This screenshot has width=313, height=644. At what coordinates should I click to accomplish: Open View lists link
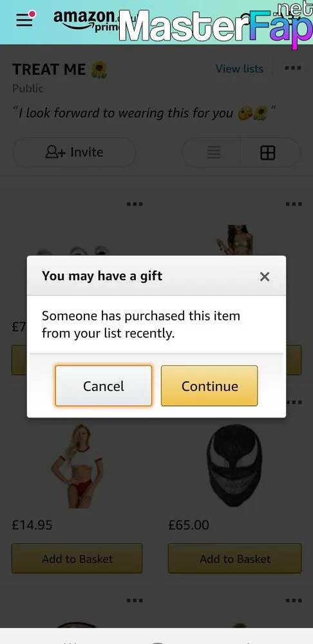click(240, 69)
